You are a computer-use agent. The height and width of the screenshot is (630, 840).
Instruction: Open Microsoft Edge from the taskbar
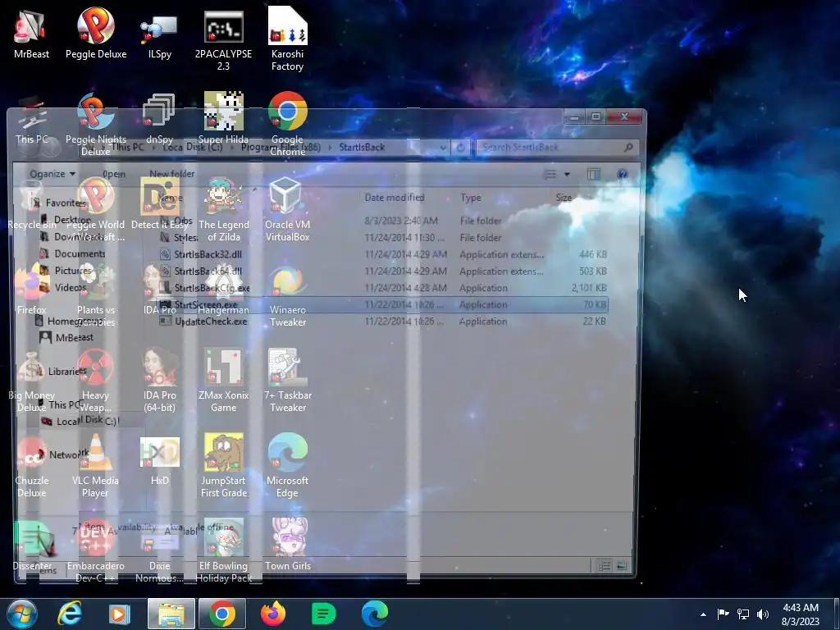[374, 614]
